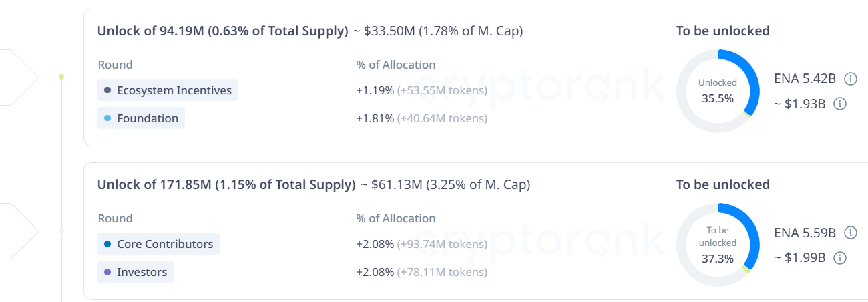Viewport: 868px width, 302px height.
Task: Click the Unlocked 35.5% donut chart
Action: [x=718, y=91]
